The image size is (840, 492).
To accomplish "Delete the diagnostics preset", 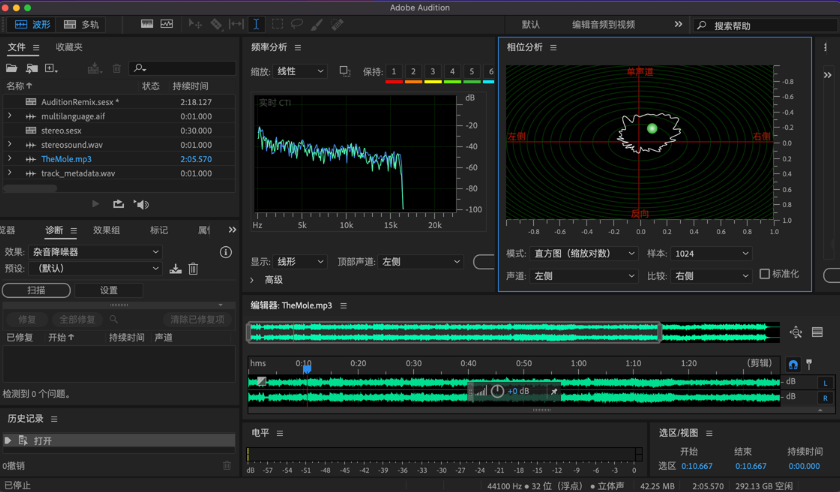I will tap(193, 269).
